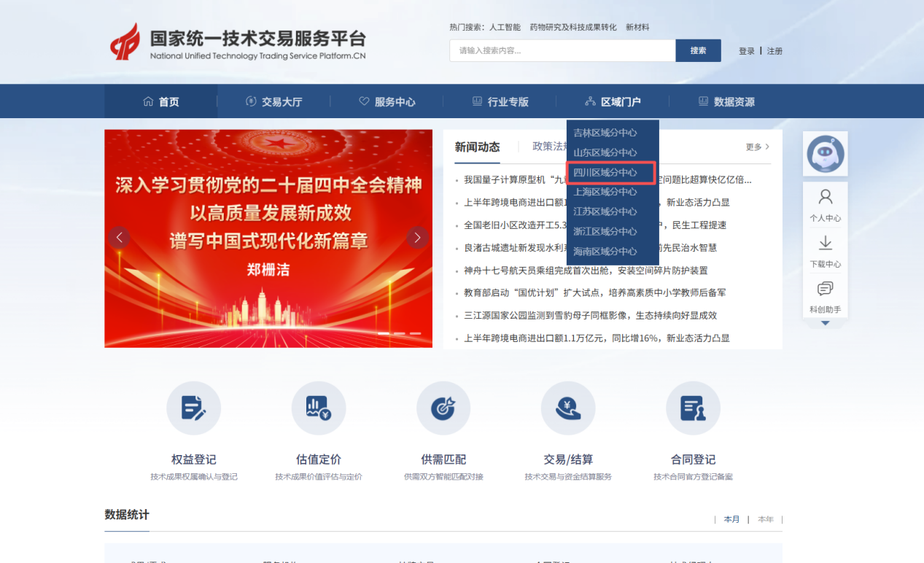This screenshot has height=563, width=924.
Task: Open the 交易/结算 transaction icon
Action: click(x=568, y=408)
